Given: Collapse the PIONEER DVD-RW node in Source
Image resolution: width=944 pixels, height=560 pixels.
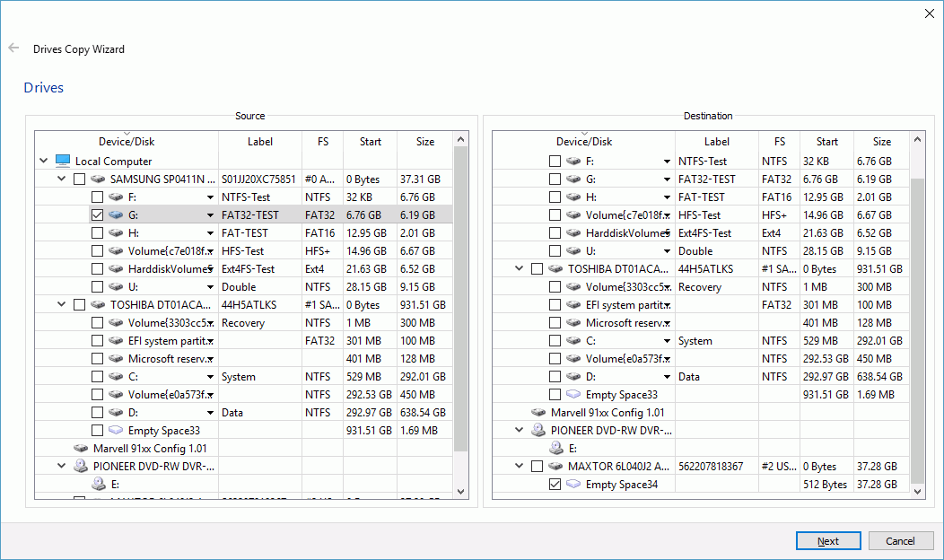Looking at the screenshot, I should [61, 466].
